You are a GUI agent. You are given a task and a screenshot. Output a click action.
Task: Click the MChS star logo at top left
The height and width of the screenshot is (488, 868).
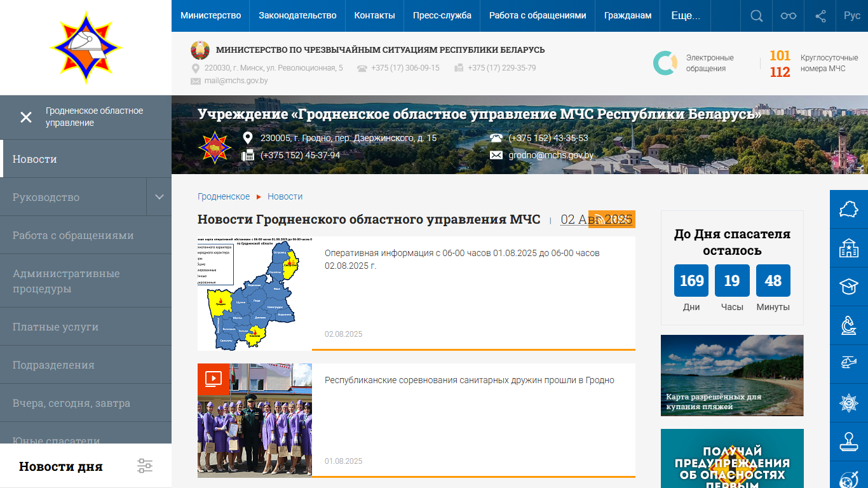[86, 48]
